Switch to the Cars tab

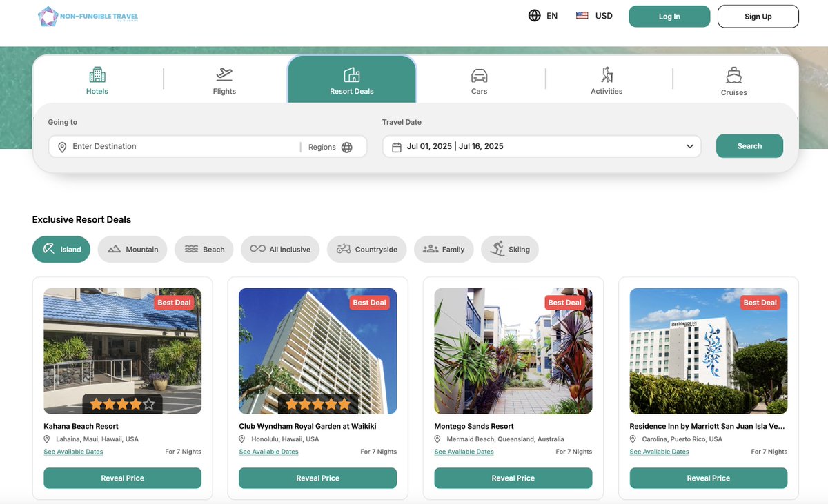coord(480,80)
